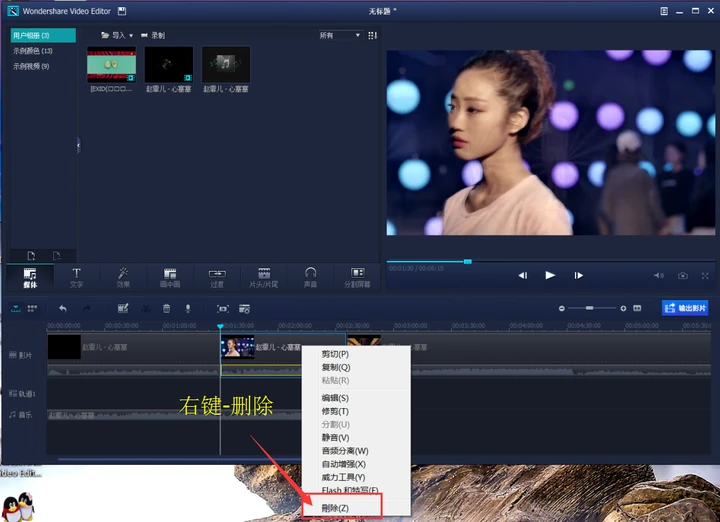This screenshot has height=522, width=720.
Task: Mute the preview volume speaker icon
Action: (658, 275)
